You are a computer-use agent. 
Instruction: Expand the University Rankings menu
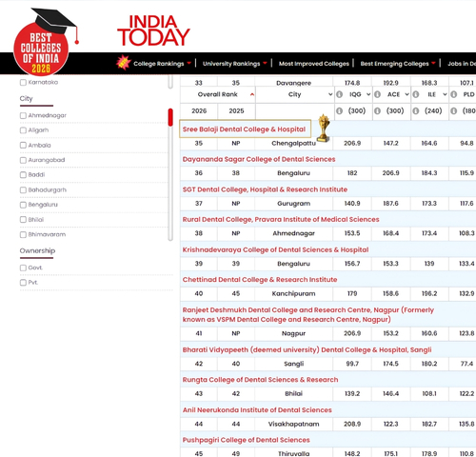pyautogui.click(x=235, y=64)
